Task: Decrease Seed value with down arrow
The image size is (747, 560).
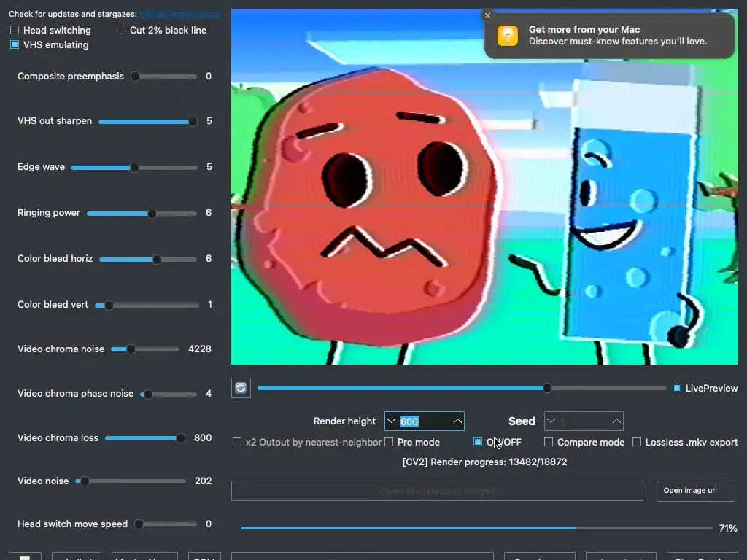Action: click(551, 421)
